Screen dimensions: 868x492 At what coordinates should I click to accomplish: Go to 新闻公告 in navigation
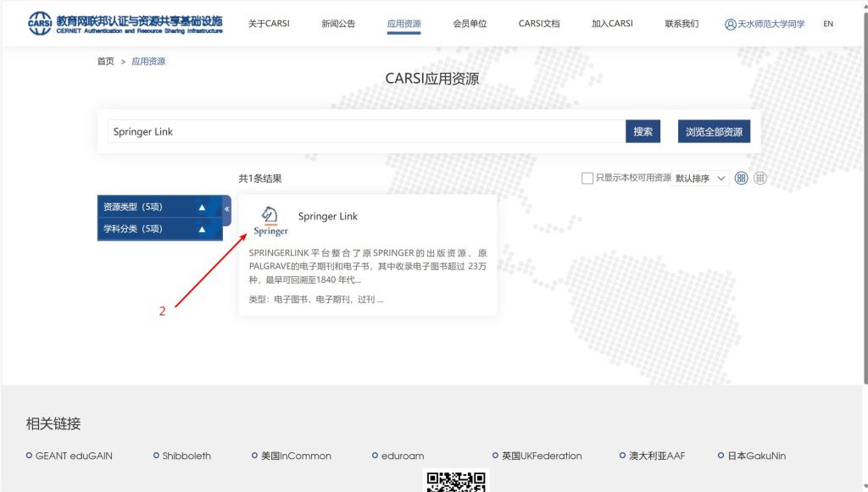tap(338, 24)
